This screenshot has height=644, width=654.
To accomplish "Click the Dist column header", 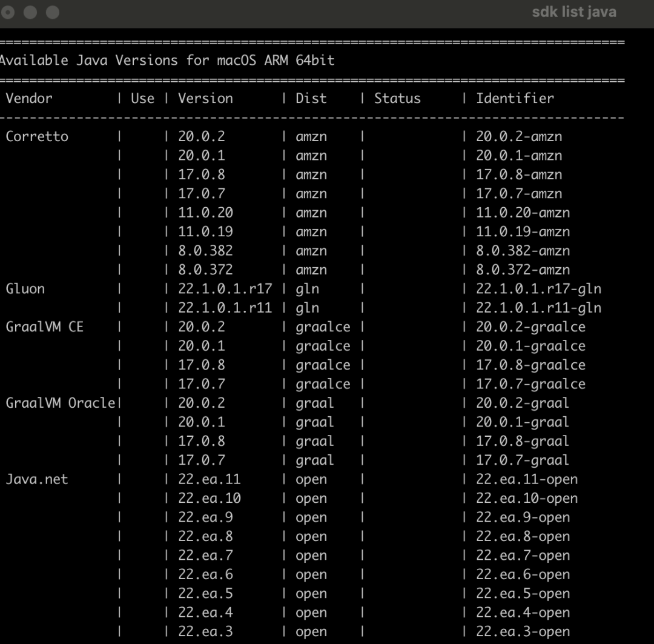I will point(311,99).
